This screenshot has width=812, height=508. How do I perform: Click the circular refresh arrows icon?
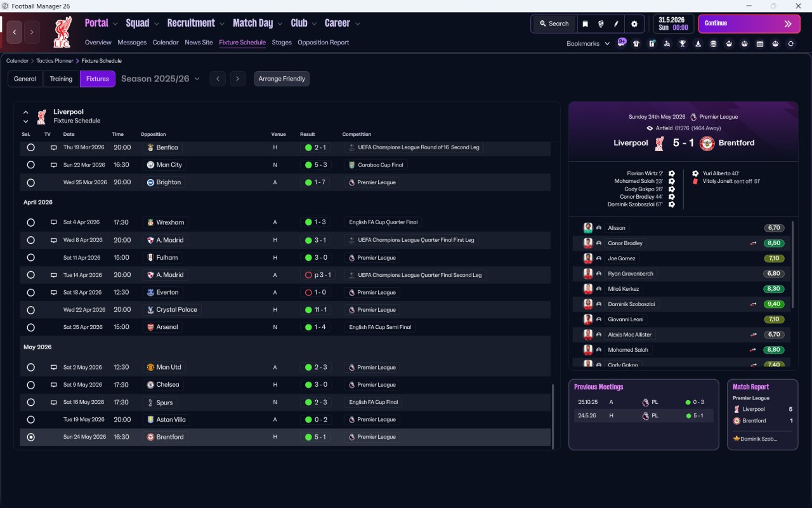click(790, 44)
